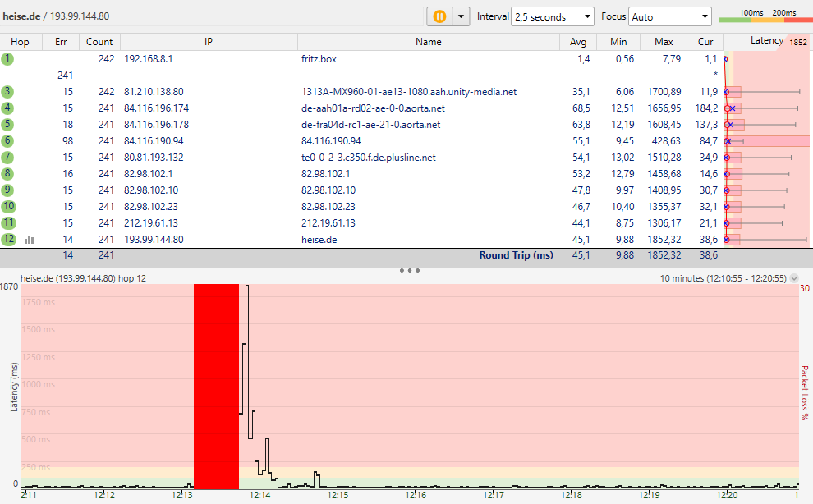Click IP 84.116.196.174
This screenshot has width=813, height=504.
157,108
